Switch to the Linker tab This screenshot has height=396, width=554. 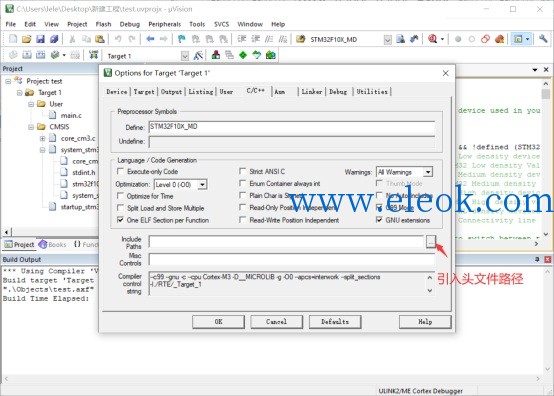[312, 91]
